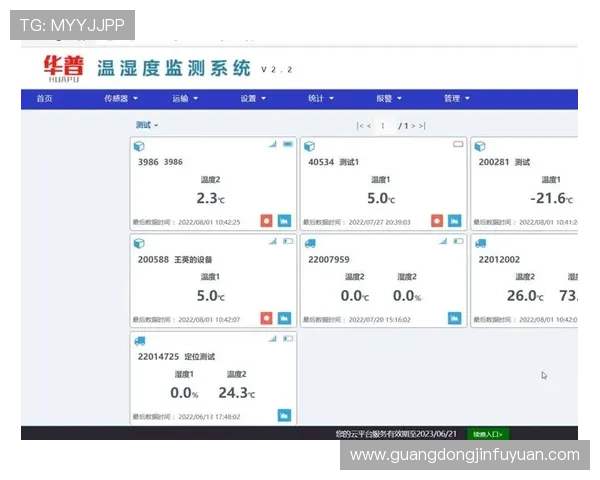Screen dimensions: 600x480
Task: Open the 报警 dropdown menu
Action: [389, 98]
